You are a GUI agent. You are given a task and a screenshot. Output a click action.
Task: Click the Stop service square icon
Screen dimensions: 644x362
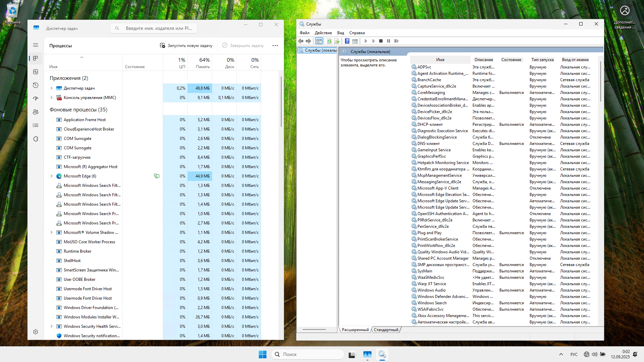click(381, 41)
